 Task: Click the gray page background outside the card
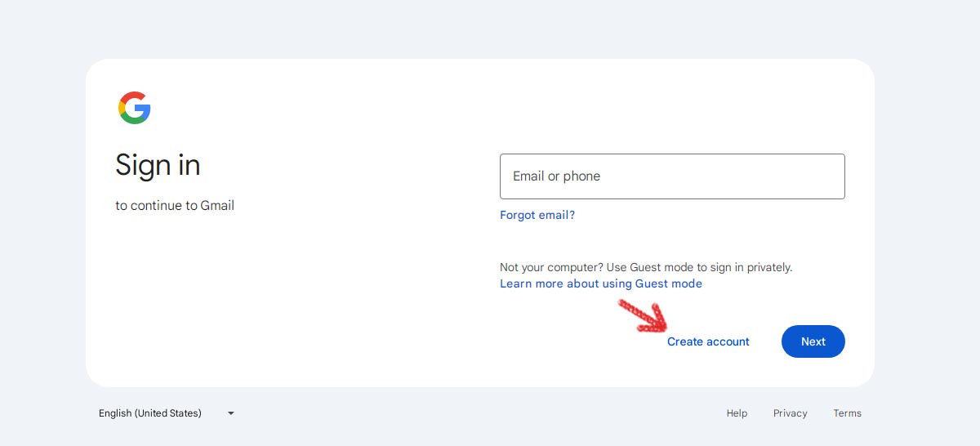click(490, 29)
